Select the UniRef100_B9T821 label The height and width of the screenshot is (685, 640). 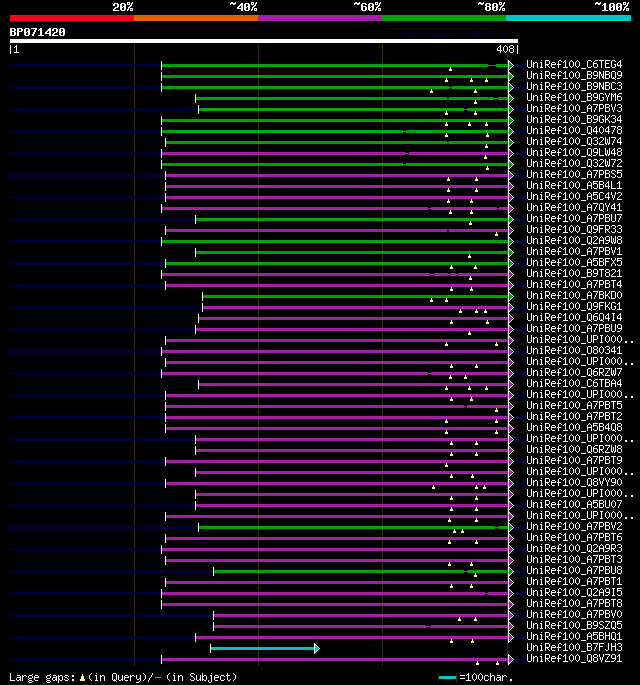tap(574, 273)
